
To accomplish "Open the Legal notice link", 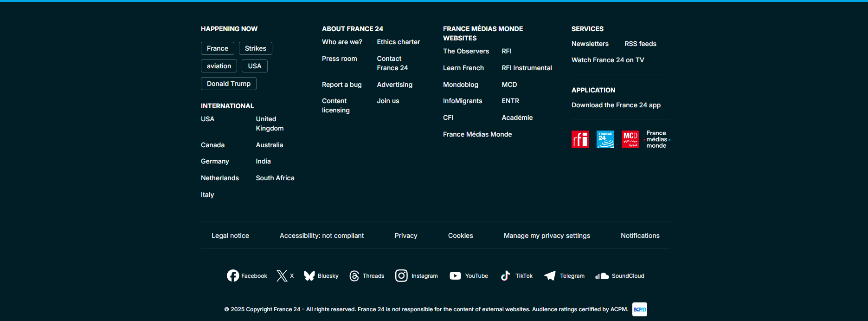I will 231,236.
